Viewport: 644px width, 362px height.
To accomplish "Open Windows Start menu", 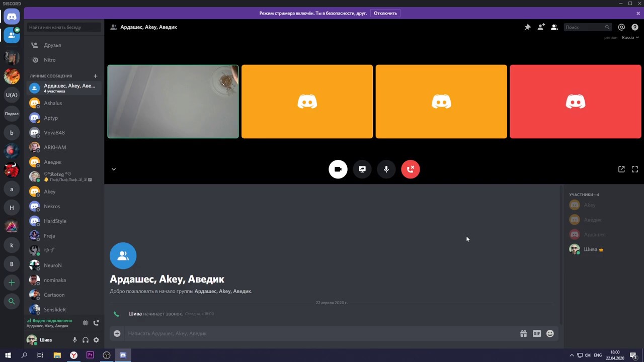I will pos(8,355).
